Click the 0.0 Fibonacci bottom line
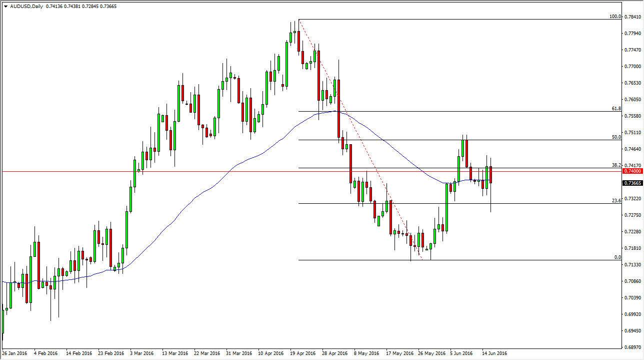Screen dimensions: 644x360 click(x=450, y=259)
